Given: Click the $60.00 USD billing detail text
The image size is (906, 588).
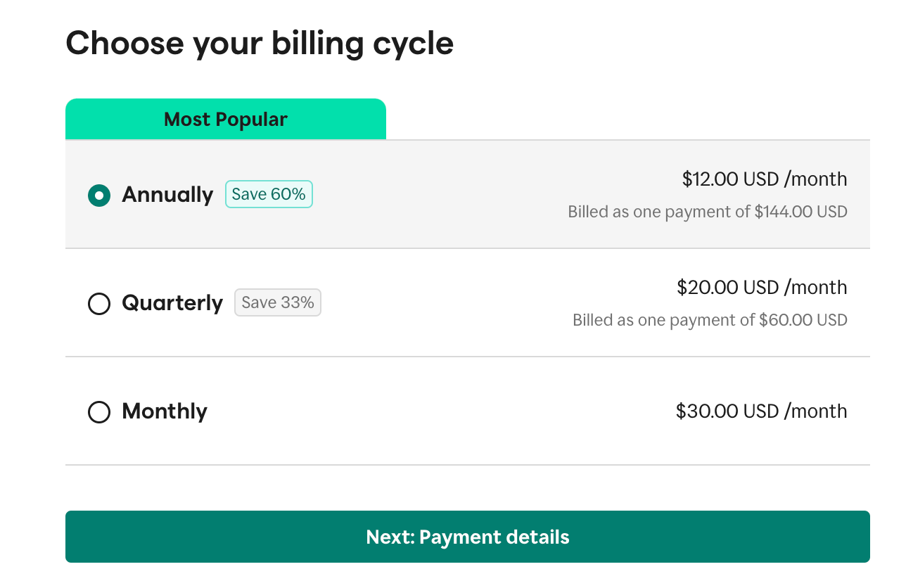Looking at the screenshot, I should (x=710, y=320).
